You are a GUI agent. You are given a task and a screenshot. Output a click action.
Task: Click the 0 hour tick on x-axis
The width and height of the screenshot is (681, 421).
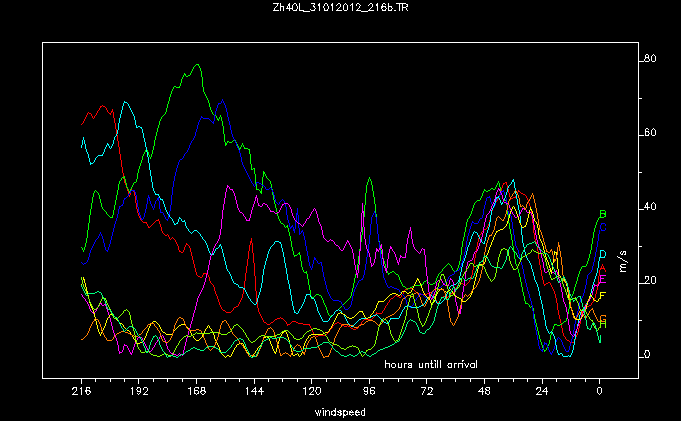[599, 394]
